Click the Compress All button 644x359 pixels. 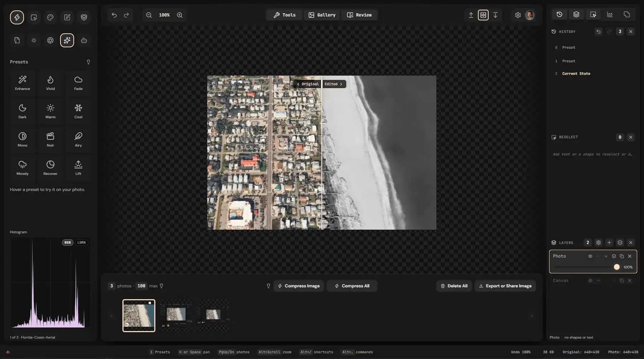352,286
